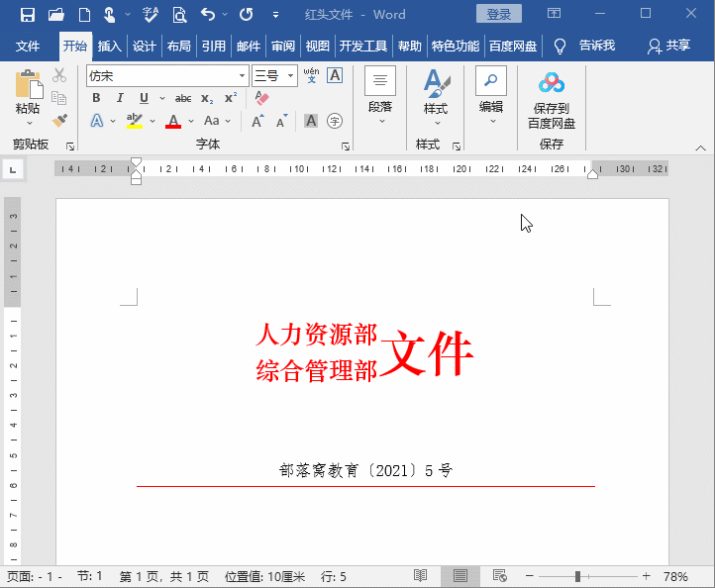Select Print Layout view in status bar
This screenshot has height=588, width=715.
[460, 576]
